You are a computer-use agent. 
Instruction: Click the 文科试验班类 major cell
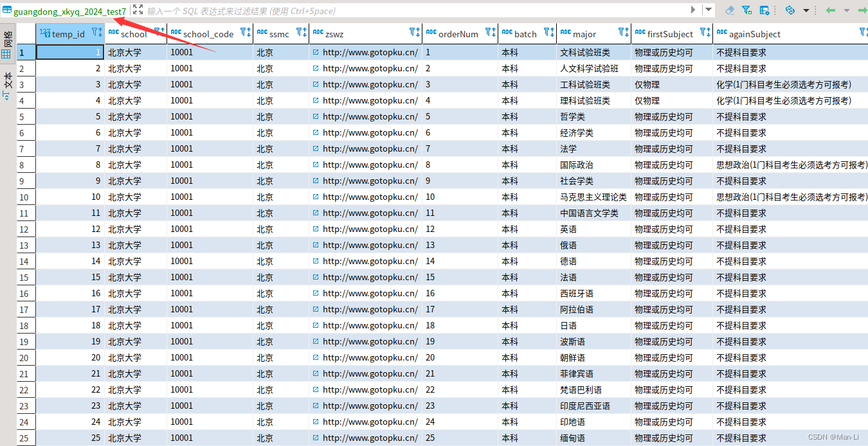595,52
